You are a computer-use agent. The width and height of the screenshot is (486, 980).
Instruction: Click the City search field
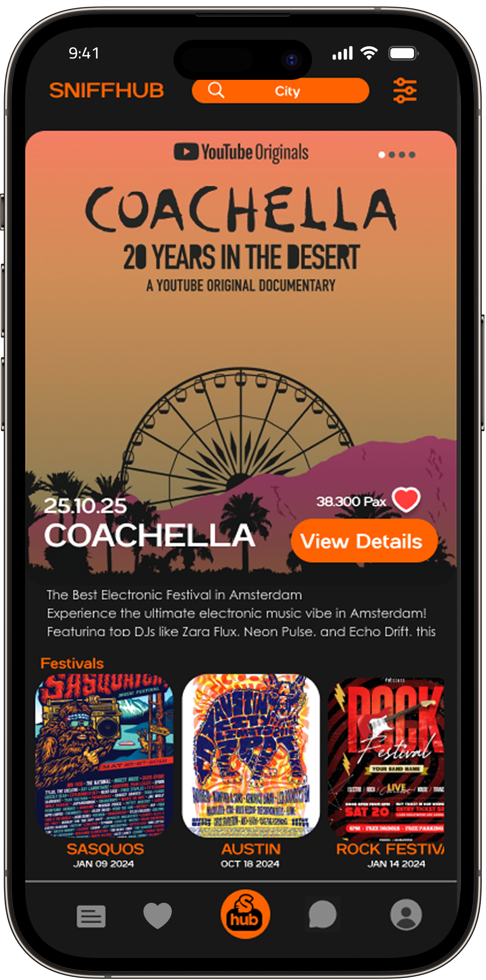tap(281, 90)
